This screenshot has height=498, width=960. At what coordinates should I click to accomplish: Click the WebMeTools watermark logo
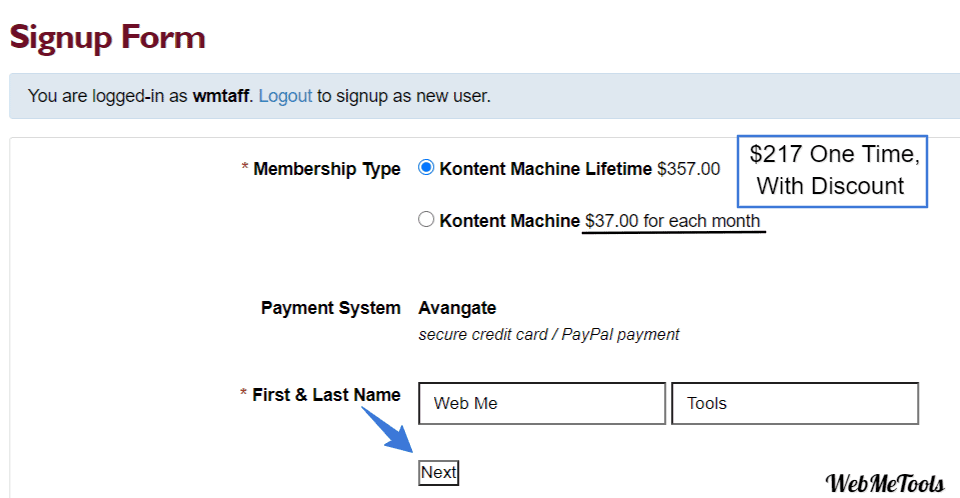pos(885,483)
